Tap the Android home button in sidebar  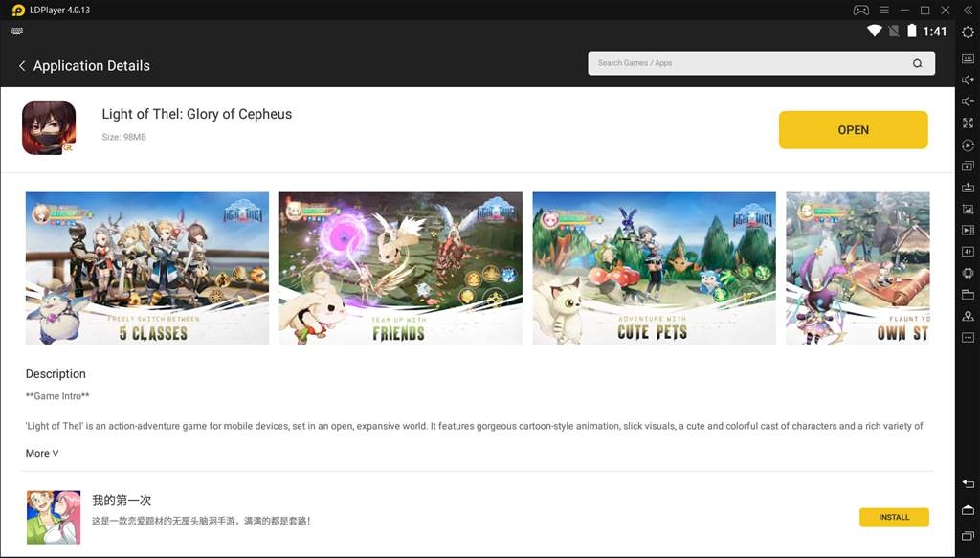[x=968, y=510]
